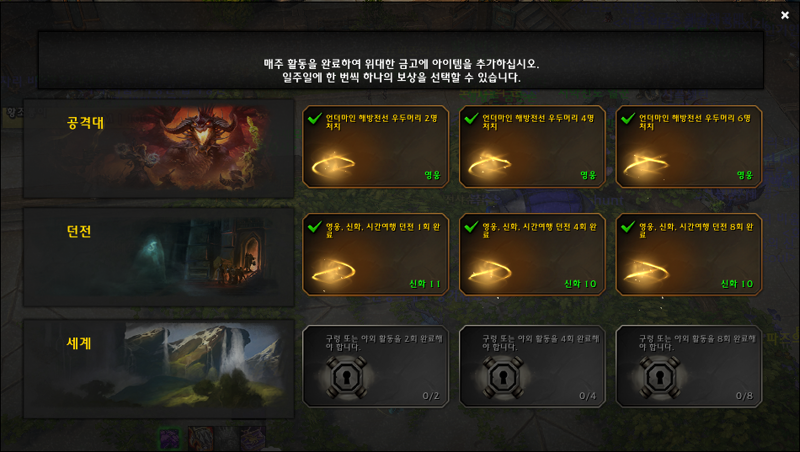Image resolution: width=800 pixels, height=452 pixels.
Task: Click the lock icon on the 0/2 slot
Action: pos(346,377)
